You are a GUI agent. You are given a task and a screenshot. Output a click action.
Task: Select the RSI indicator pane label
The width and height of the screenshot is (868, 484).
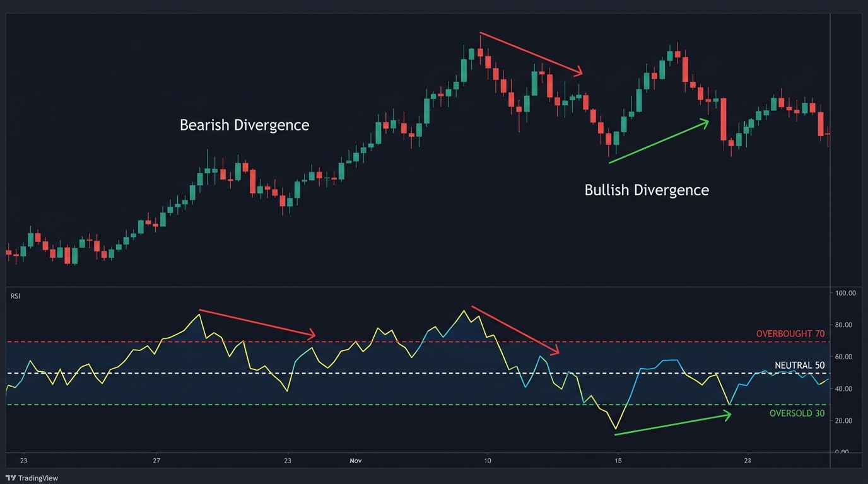click(15, 296)
